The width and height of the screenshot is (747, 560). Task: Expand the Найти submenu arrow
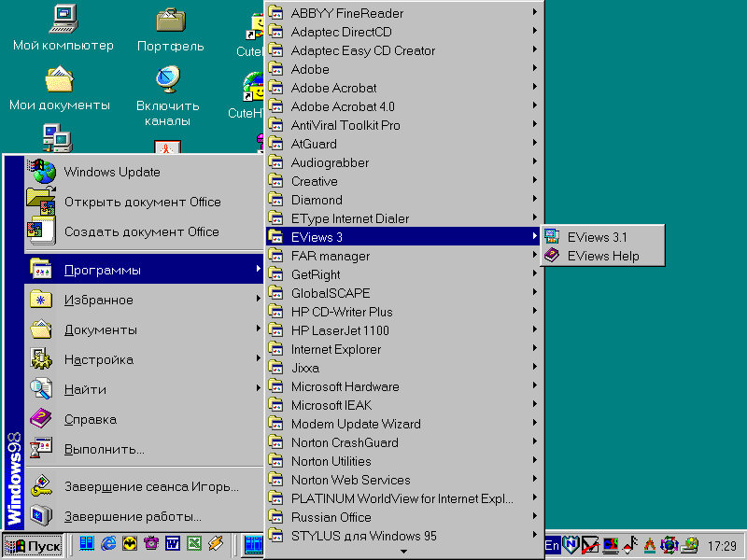tap(258, 388)
